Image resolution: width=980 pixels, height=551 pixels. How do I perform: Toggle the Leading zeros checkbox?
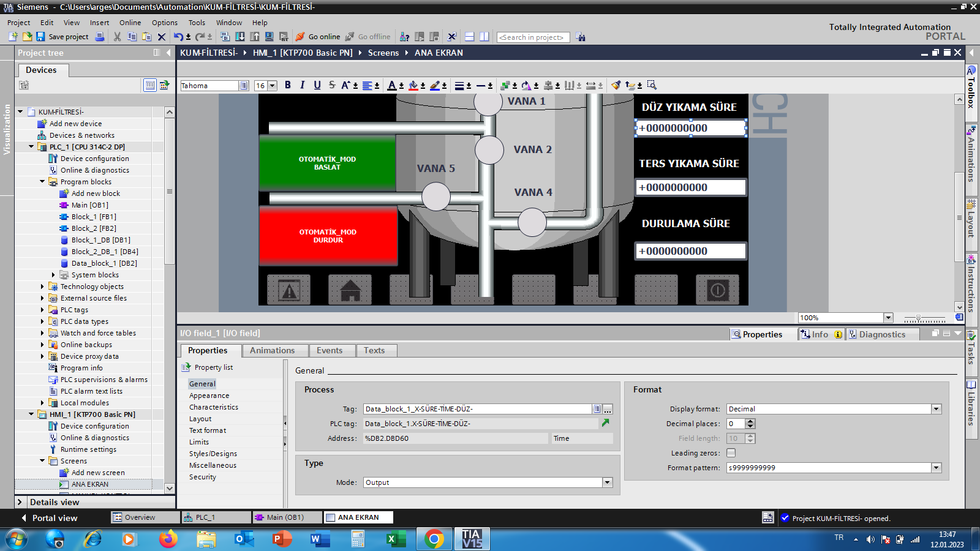(731, 453)
